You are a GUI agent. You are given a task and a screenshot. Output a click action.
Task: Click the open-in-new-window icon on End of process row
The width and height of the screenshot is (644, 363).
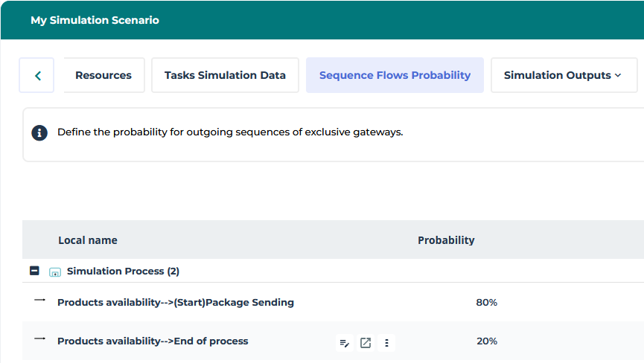pos(365,343)
